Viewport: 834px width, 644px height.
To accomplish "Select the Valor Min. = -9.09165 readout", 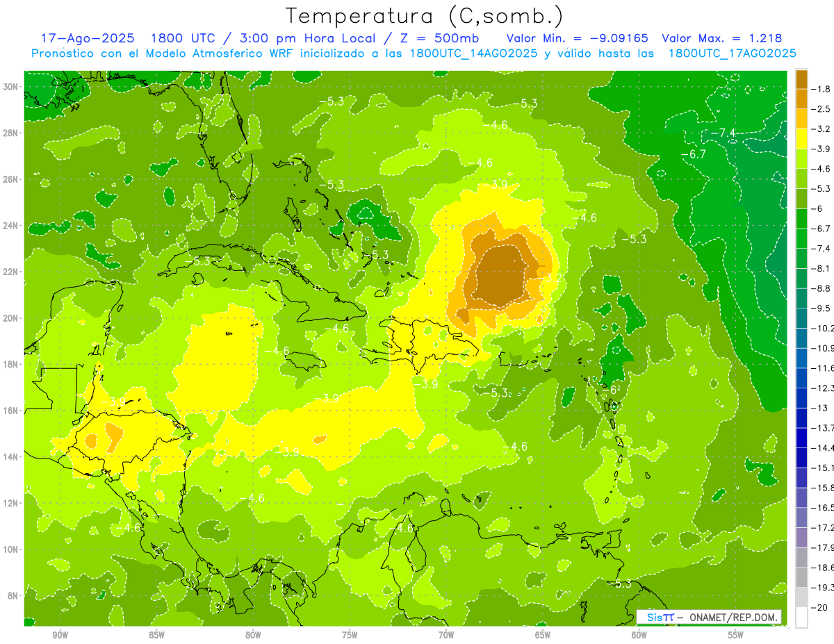I will 578,39.
